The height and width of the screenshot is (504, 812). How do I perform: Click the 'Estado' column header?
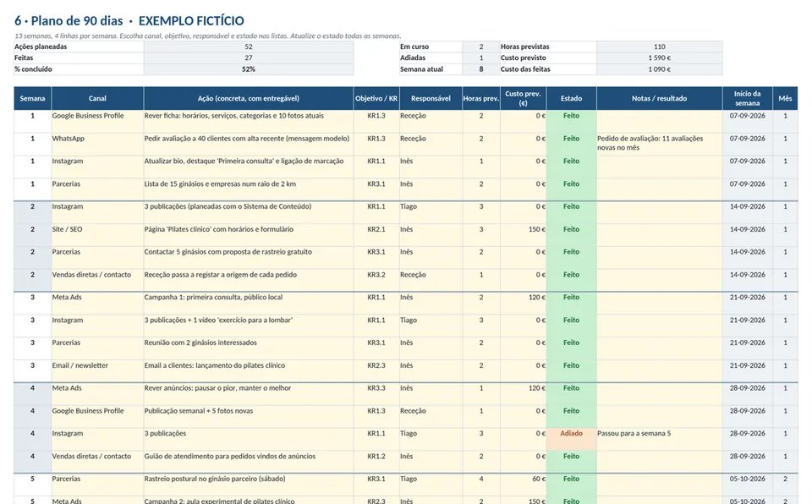571,98
